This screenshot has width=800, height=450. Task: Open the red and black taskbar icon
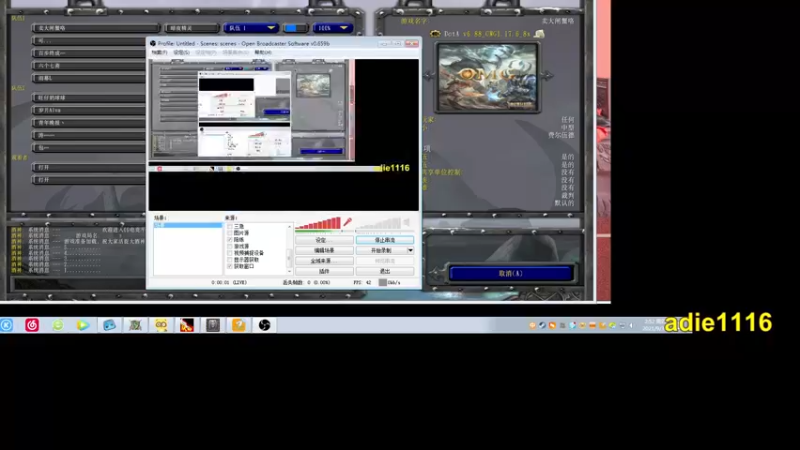(187, 325)
